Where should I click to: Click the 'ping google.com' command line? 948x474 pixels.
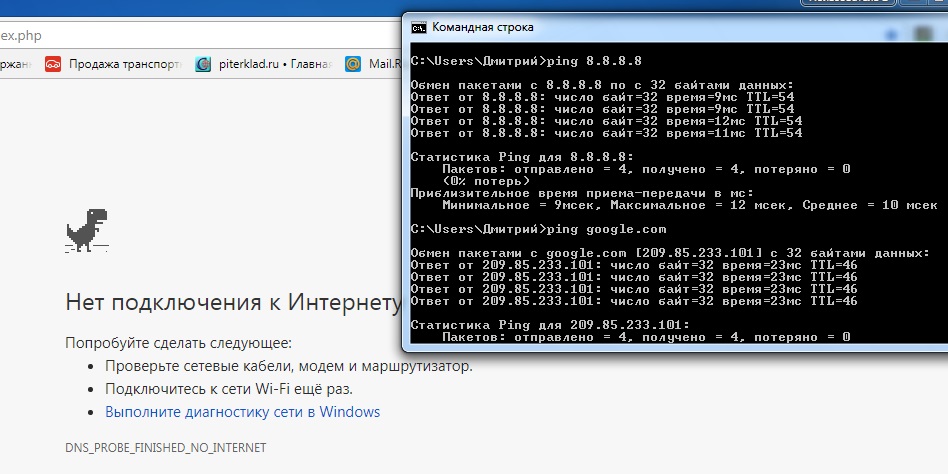(x=538, y=229)
